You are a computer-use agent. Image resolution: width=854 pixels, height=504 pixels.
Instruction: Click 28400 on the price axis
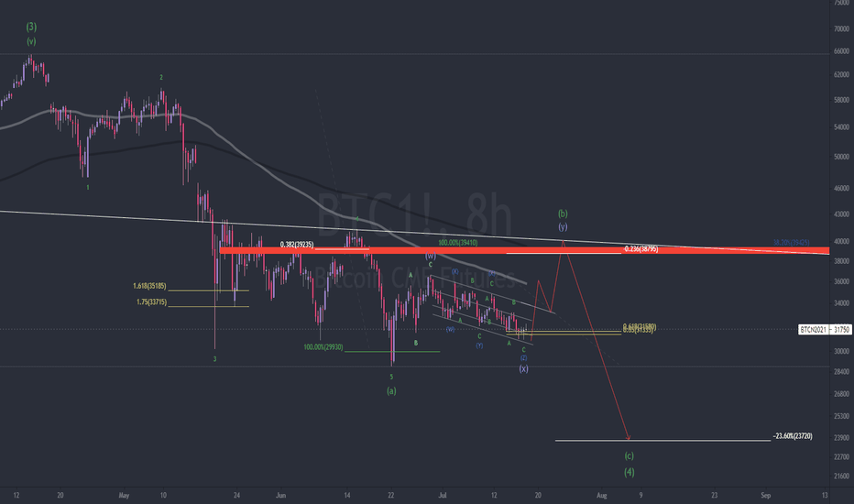tap(841, 372)
